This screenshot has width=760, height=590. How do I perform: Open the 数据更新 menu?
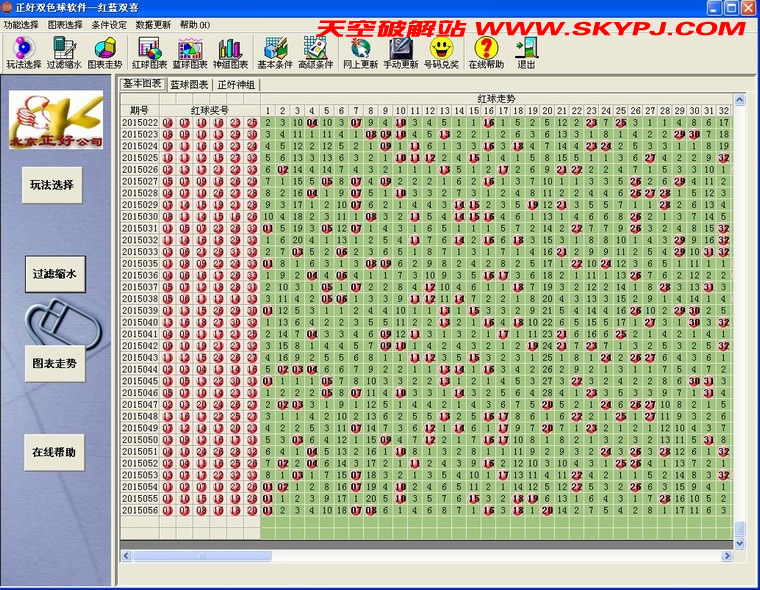coord(153,24)
